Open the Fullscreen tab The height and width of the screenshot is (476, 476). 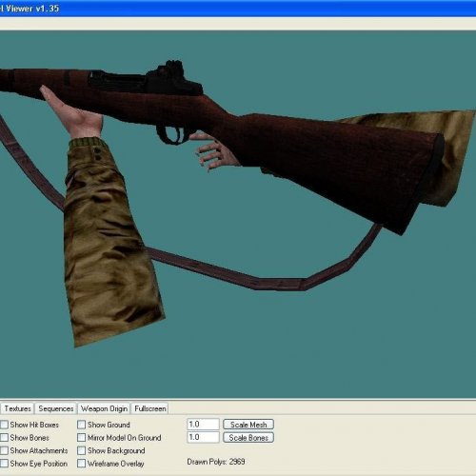(150, 408)
